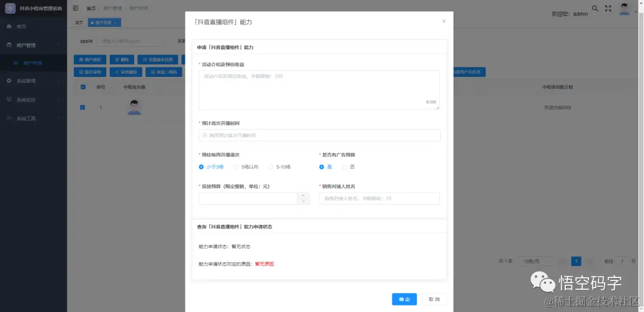Toggle the select-all checkbox in table header
This screenshot has height=312, width=644.
(83, 87)
